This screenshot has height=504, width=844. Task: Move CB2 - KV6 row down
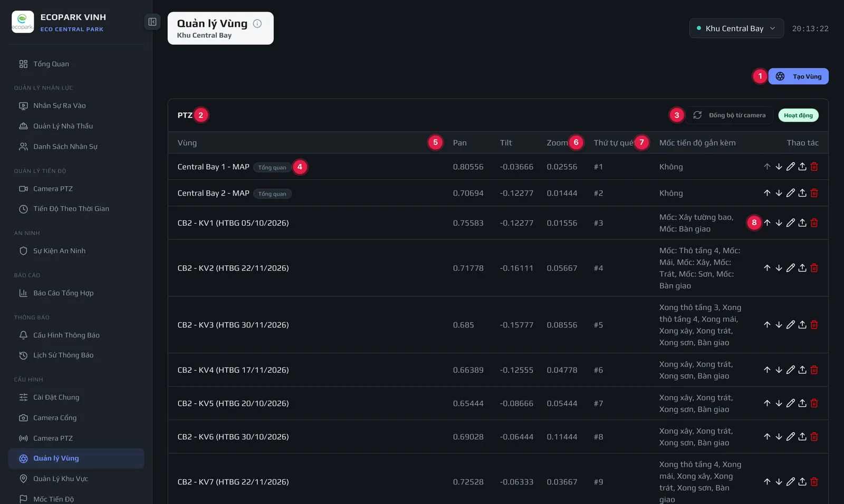[779, 437]
